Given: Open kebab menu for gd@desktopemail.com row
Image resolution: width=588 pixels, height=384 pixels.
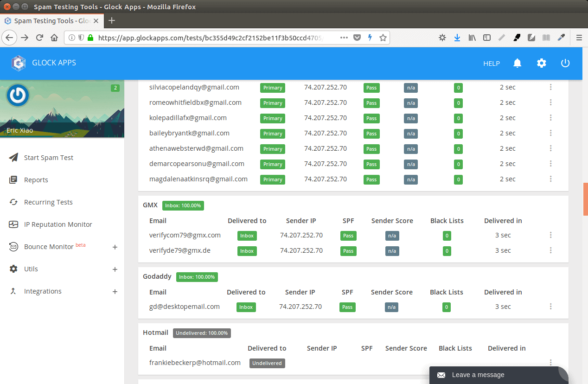Looking at the screenshot, I should [550, 306].
